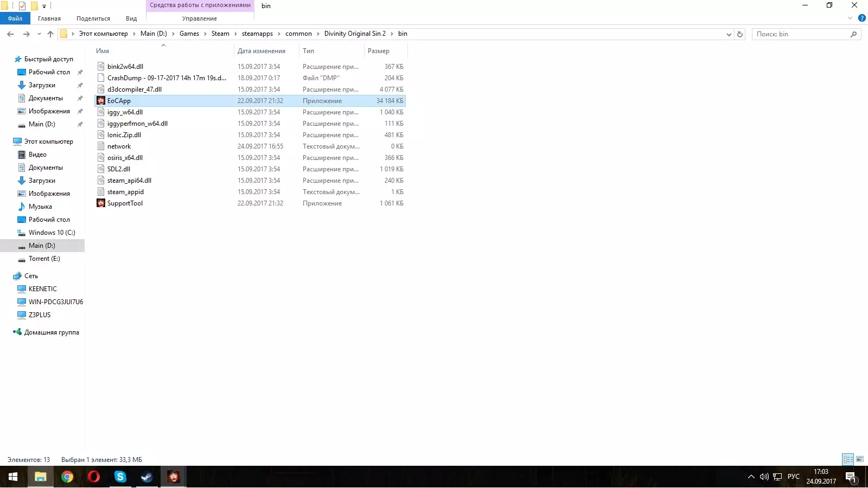Switch to the Поделиться ribbon tab
The width and height of the screenshot is (868, 488).
[93, 18]
